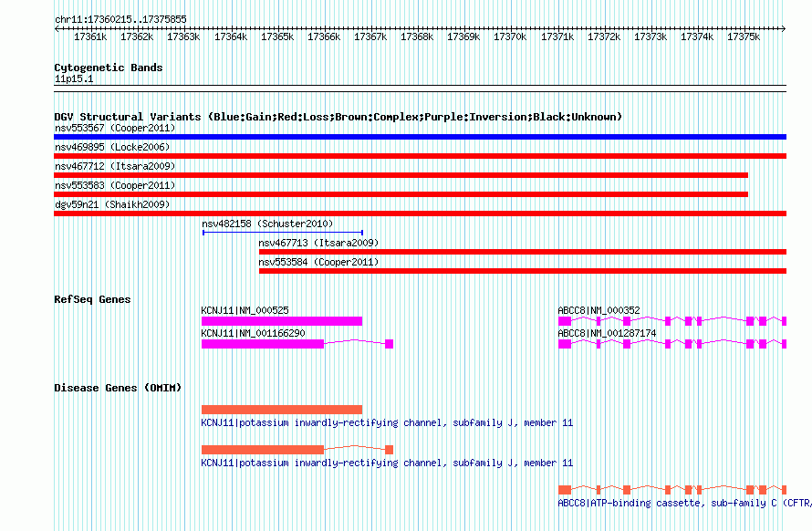Open the dgv59n21 (Shaikh2009) label
This screenshot has width=812, height=531.
pos(112,204)
